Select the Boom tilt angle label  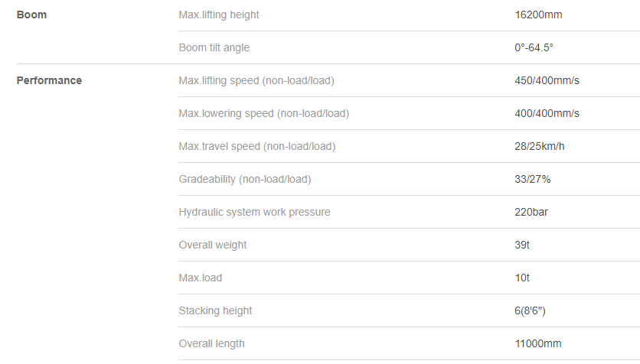214,47
